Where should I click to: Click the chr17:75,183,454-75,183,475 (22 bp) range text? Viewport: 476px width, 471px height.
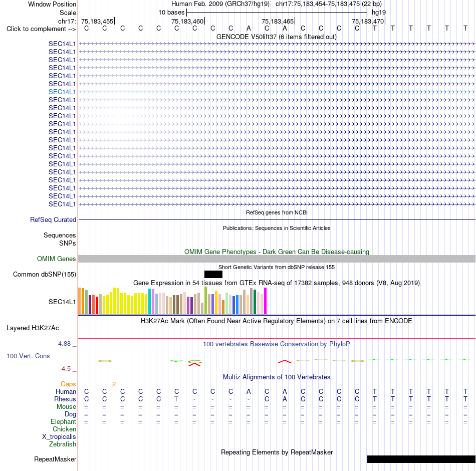click(329, 4)
